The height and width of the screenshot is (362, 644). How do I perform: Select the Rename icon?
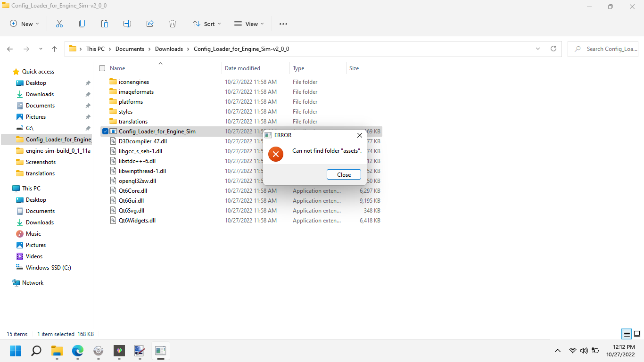pos(127,23)
